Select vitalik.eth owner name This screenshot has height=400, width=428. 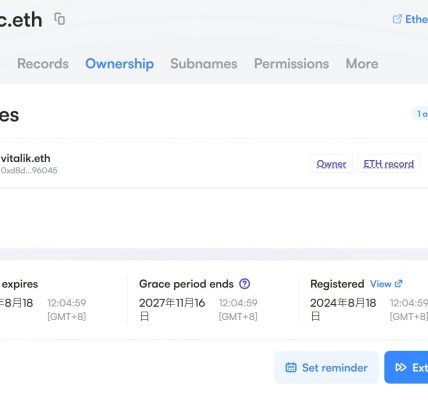coord(26,158)
